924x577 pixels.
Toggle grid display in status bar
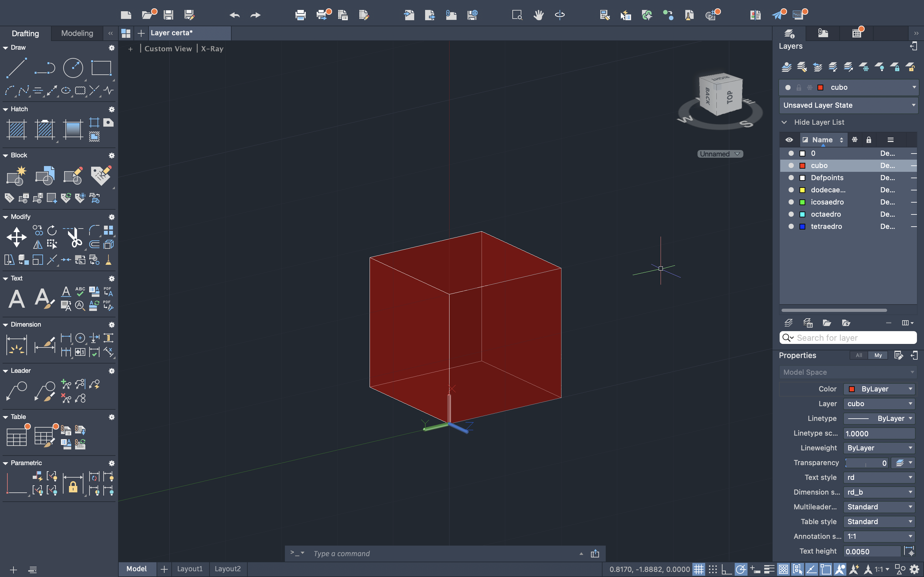(698, 569)
